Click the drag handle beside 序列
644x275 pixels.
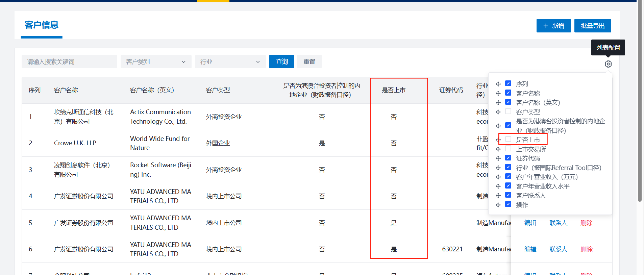point(498,84)
